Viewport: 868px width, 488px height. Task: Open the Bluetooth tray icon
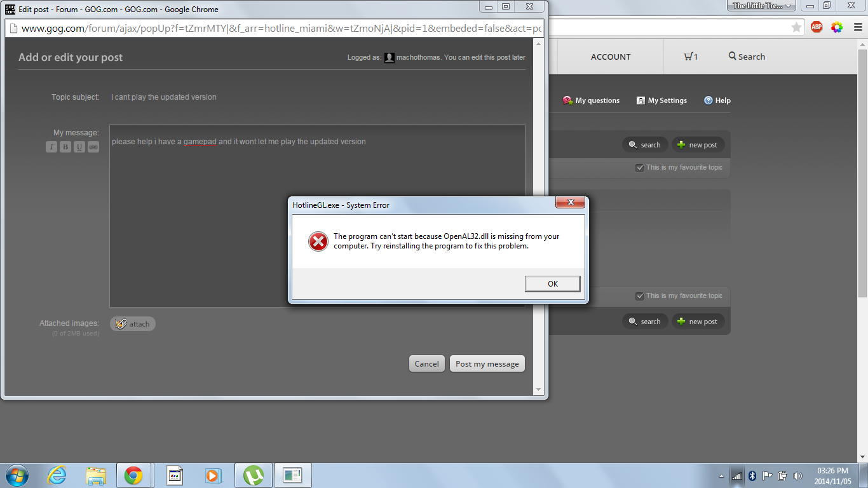(x=752, y=476)
